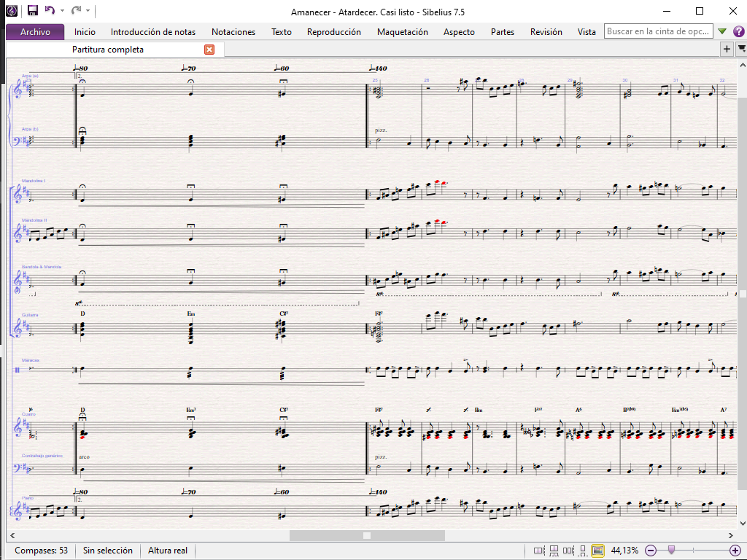
Task: Open the undo history dropdown arrow
Action: tap(63, 10)
